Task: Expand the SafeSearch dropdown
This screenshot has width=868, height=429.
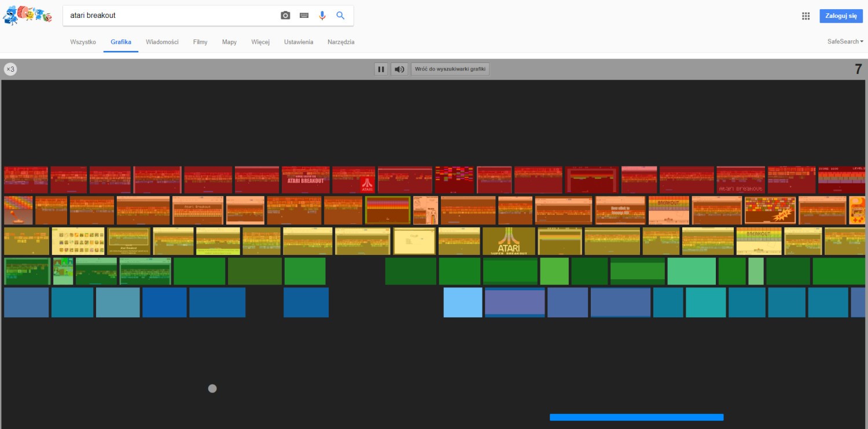Action: tap(845, 42)
